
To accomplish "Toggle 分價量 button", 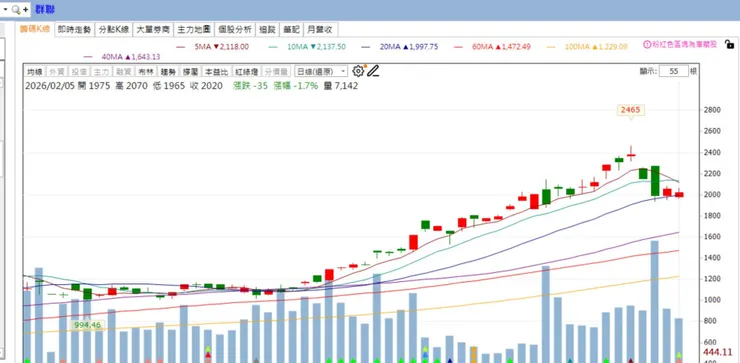I will pyautogui.click(x=276, y=72).
